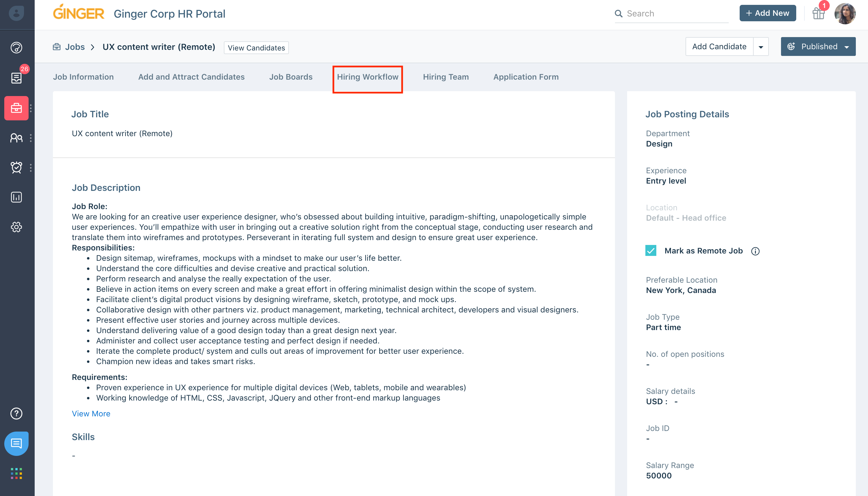The width and height of the screenshot is (868, 496).
Task: Click the View Candidates button
Action: click(x=256, y=48)
